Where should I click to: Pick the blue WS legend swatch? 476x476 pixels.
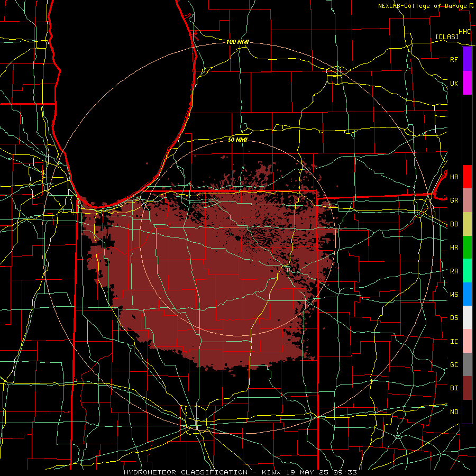467,294
